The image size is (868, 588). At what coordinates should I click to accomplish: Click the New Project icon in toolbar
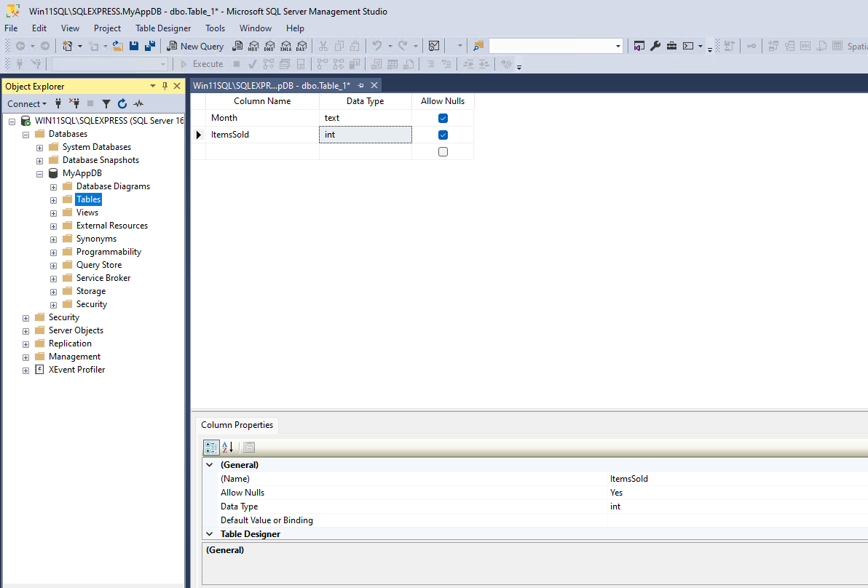tap(68, 46)
